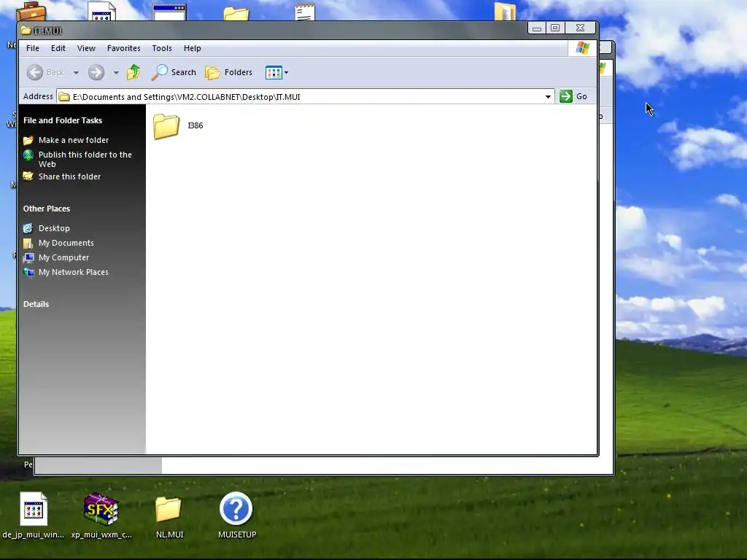Click the Forward arrow button
The height and width of the screenshot is (560, 747).
tap(96, 72)
